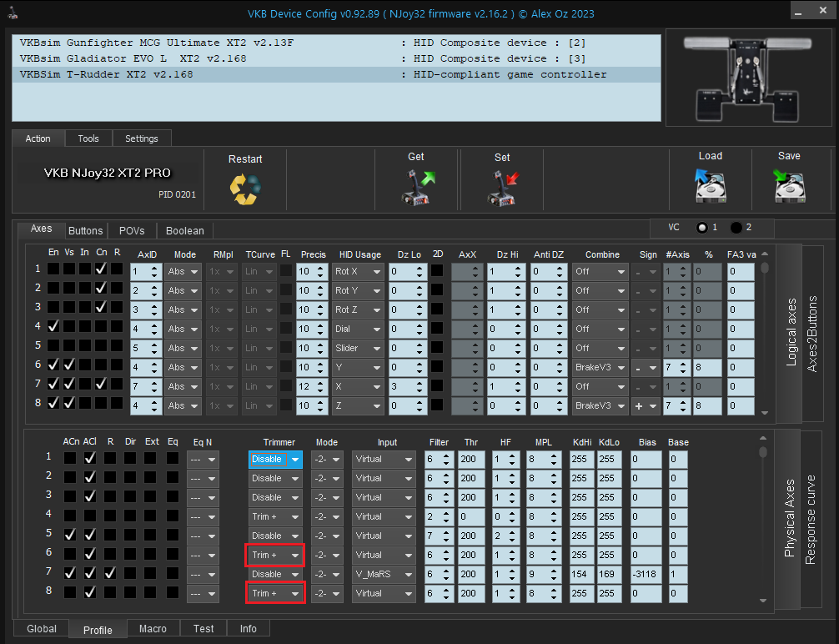The width and height of the screenshot is (839, 644).
Task: Toggle ACn checkbox for physical axis 5
Action: 71,534
